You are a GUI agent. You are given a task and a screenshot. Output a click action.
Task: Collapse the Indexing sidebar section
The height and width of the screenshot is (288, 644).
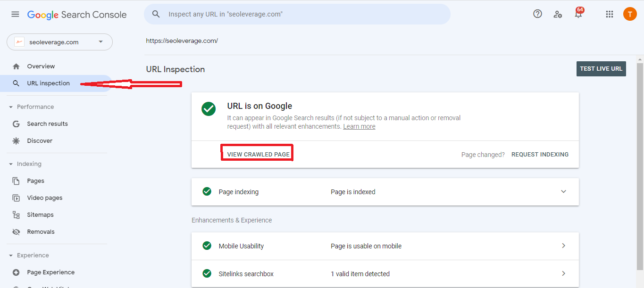[x=11, y=164]
